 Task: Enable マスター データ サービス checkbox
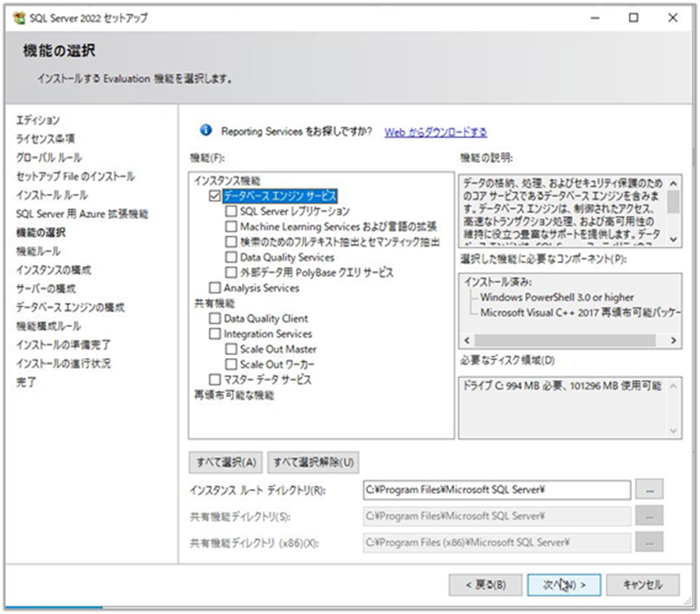215,379
